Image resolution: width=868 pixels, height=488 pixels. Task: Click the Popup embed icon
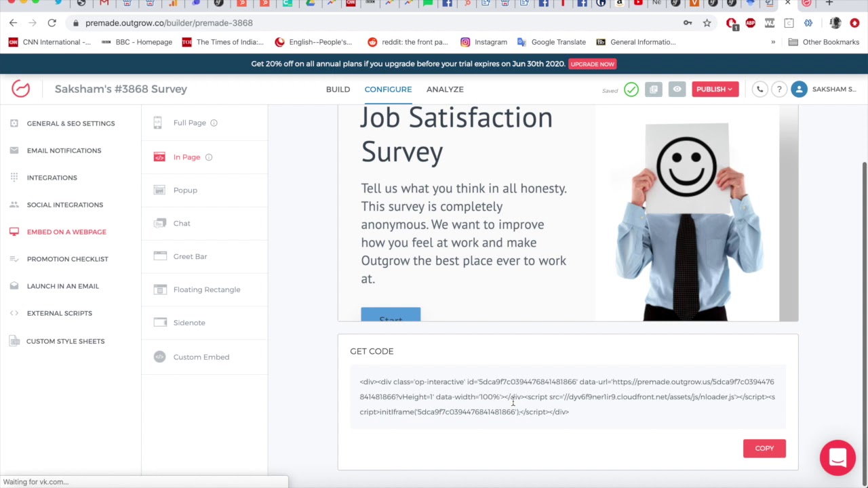(159, 190)
